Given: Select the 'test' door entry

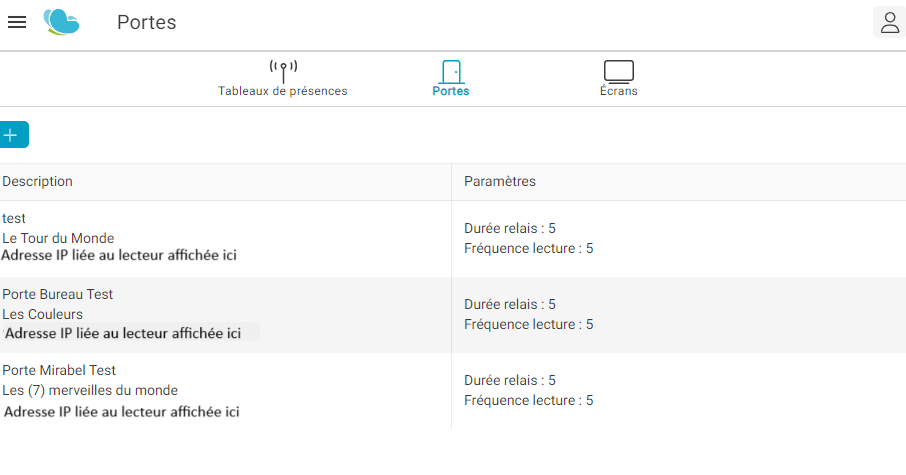Looking at the screenshot, I should tap(14, 218).
